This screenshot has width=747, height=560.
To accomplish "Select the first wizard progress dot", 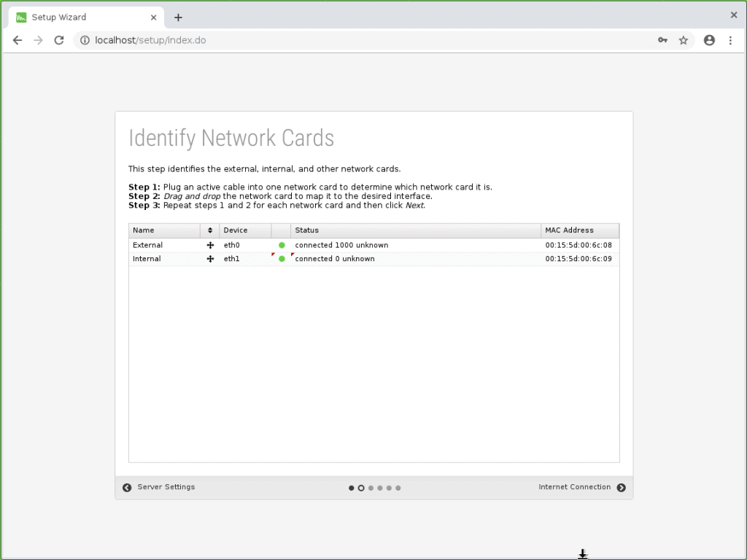I will point(352,488).
